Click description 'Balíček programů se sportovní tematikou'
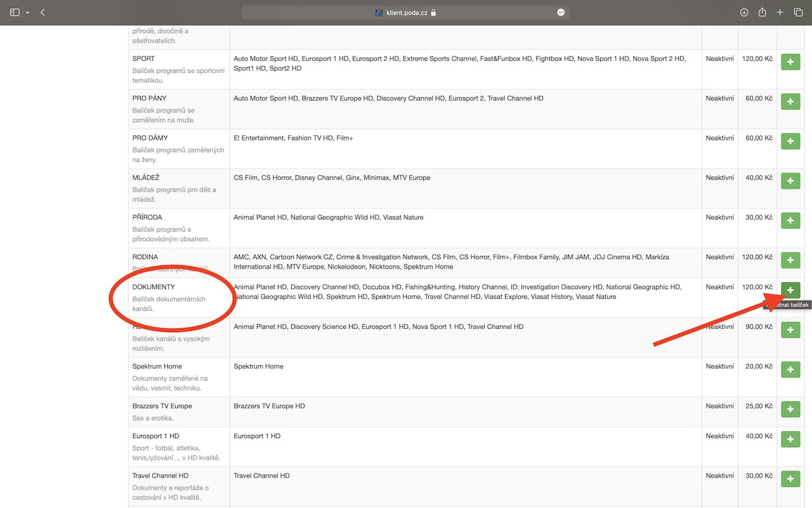This screenshot has height=508, width=812. pos(178,76)
